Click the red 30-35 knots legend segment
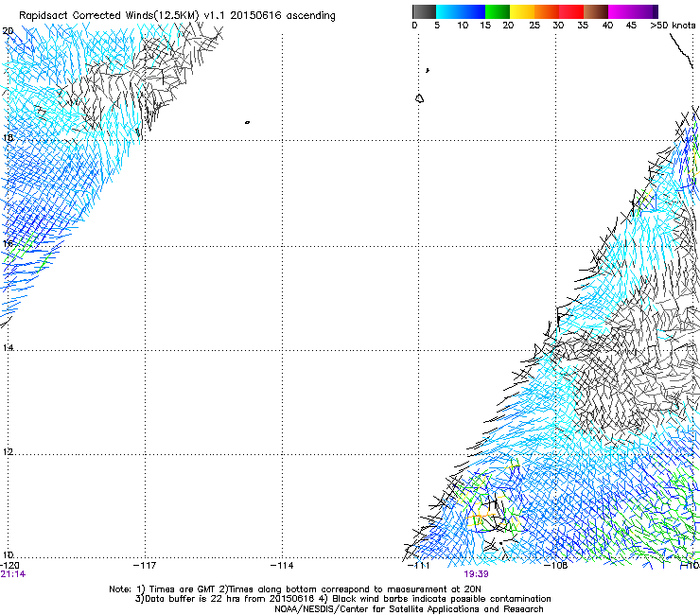Image resolution: width=700 pixels, height=615 pixels. pos(571,11)
